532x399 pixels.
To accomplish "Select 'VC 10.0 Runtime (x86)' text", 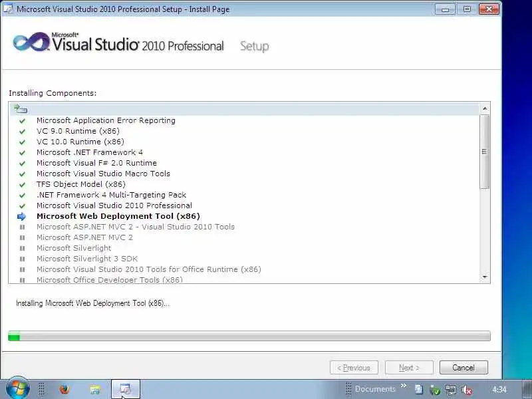I will [80, 142].
